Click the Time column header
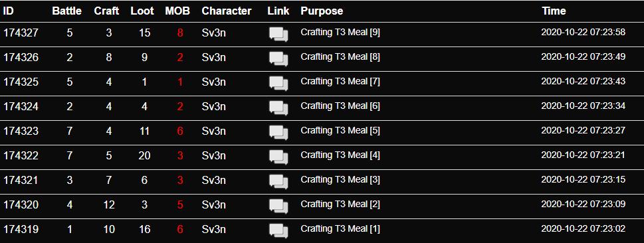 [x=554, y=11]
